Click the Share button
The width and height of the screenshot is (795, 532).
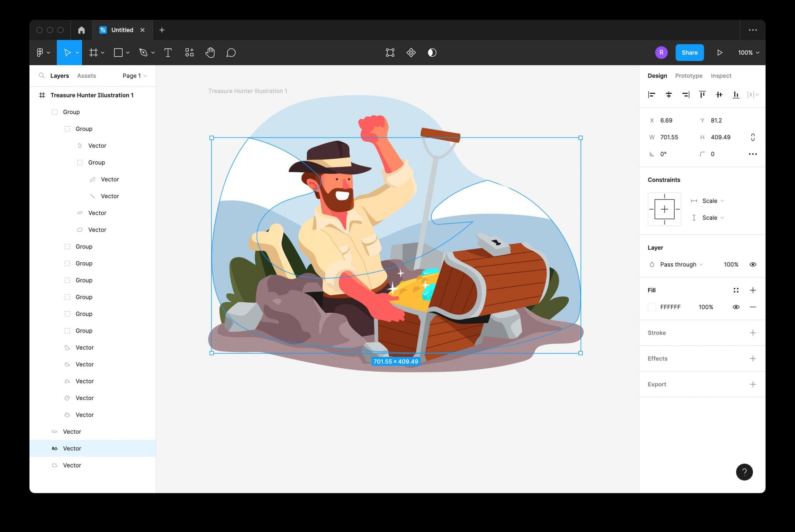(689, 52)
